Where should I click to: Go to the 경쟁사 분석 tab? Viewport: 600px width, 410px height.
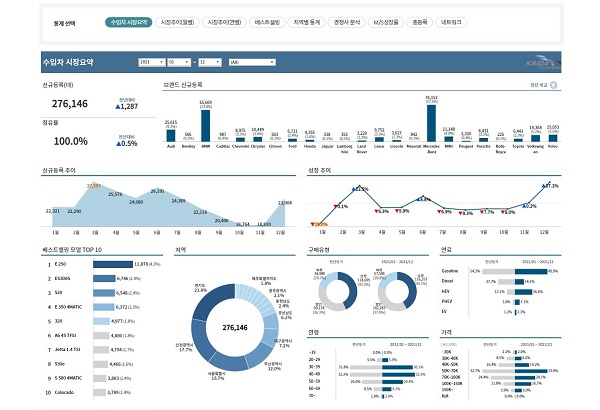point(347,22)
